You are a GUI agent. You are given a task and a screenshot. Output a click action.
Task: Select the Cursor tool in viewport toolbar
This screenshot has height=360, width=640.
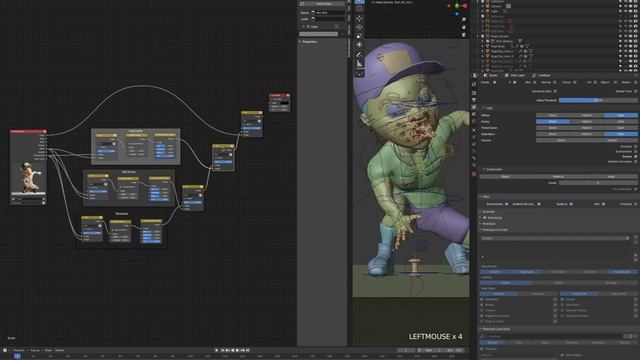[x=359, y=9]
